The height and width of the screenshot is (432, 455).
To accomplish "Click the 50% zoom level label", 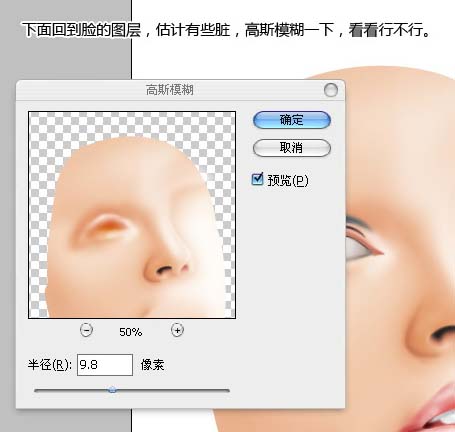I will click(131, 332).
